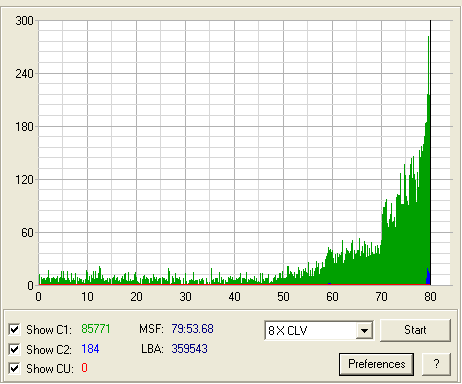The width and height of the screenshot is (462, 384).
Task: Click the Show C1 label text
Action: pyautogui.click(x=49, y=330)
